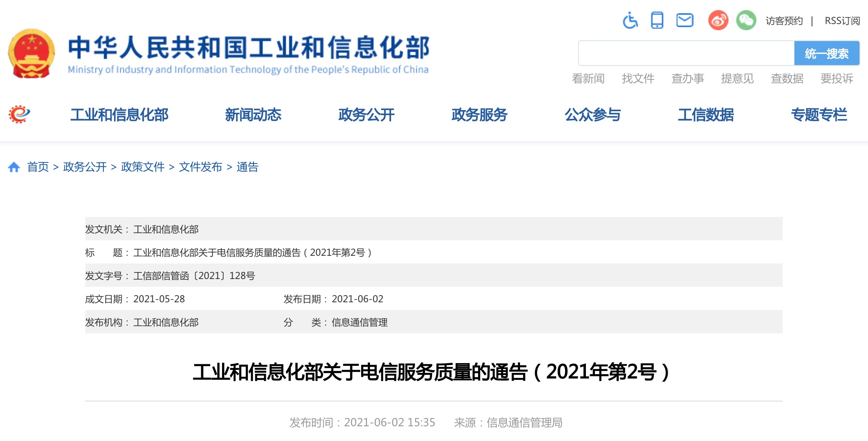Viewport: 868px width, 441px height.
Task: Open the 专题专栏 navigation item
Action: coord(819,115)
